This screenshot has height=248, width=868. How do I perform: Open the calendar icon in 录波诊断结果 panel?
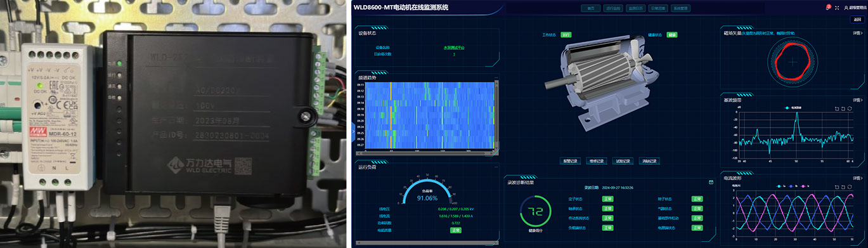click(711, 182)
